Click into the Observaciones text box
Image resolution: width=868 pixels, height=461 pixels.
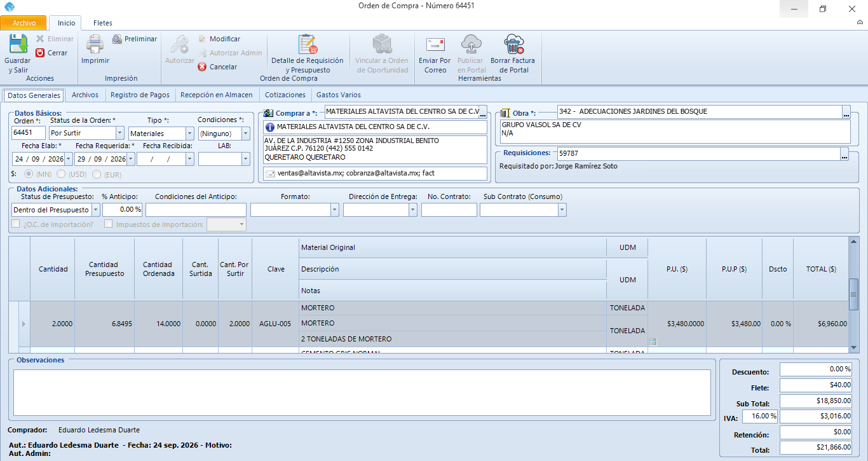click(362, 392)
